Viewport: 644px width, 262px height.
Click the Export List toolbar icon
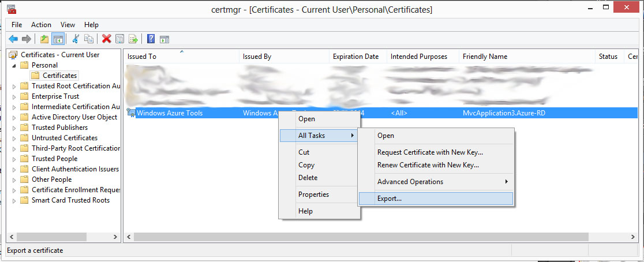(x=133, y=39)
